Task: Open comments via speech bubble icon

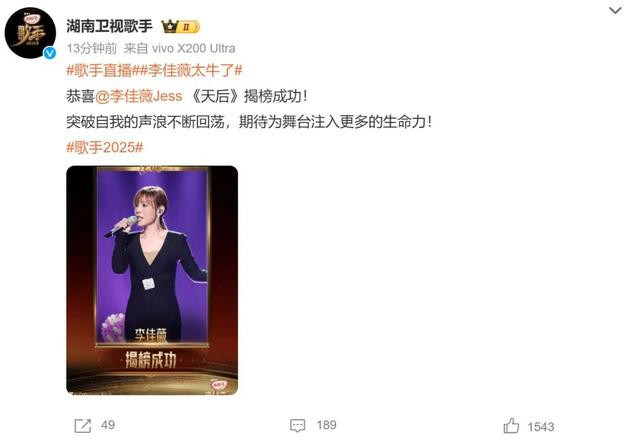Action: pos(298,426)
